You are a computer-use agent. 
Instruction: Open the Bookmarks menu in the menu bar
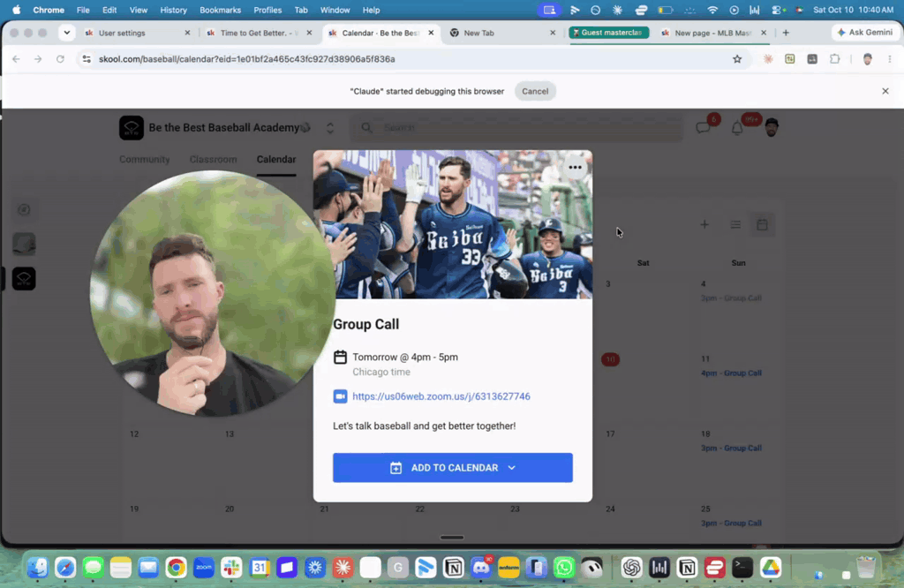[x=220, y=10]
